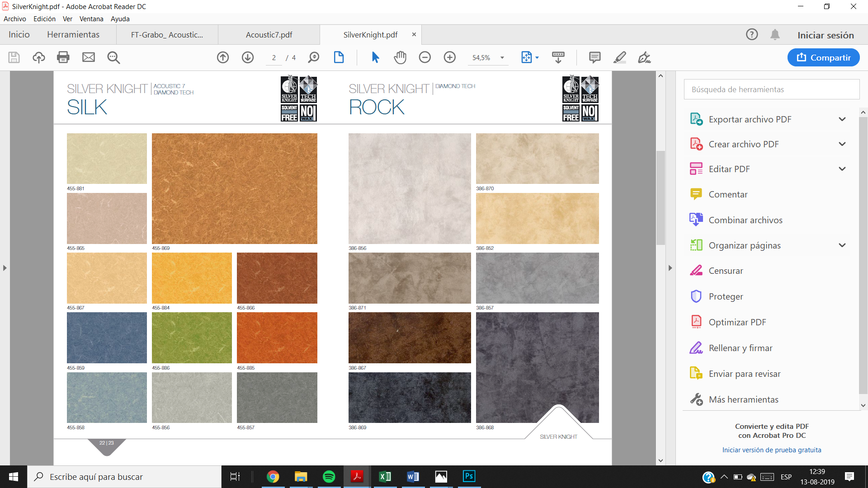Open Excel from the taskbar
The width and height of the screenshot is (868, 488).
coord(385,477)
